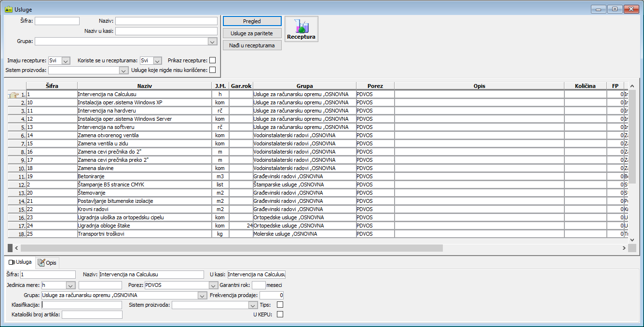
Task: Click the Receptura flask icon button
Action: click(x=301, y=29)
